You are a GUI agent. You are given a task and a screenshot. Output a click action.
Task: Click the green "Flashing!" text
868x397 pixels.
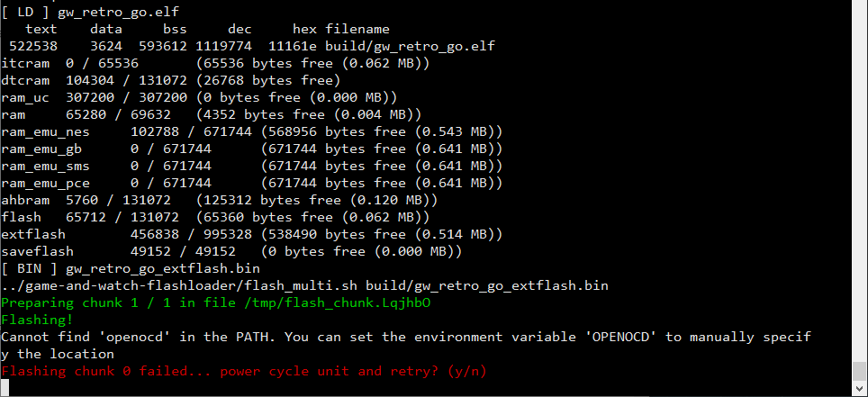point(37,320)
